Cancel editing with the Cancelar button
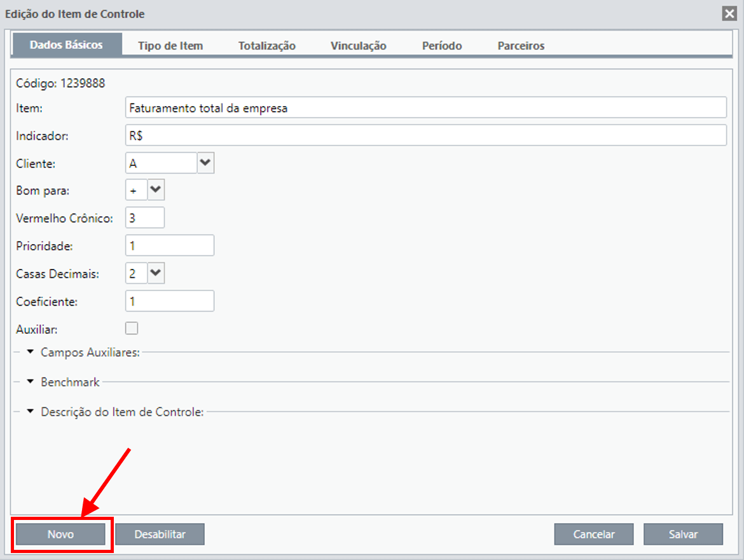Image resolution: width=744 pixels, height=560 pixels. pos(593,535)
